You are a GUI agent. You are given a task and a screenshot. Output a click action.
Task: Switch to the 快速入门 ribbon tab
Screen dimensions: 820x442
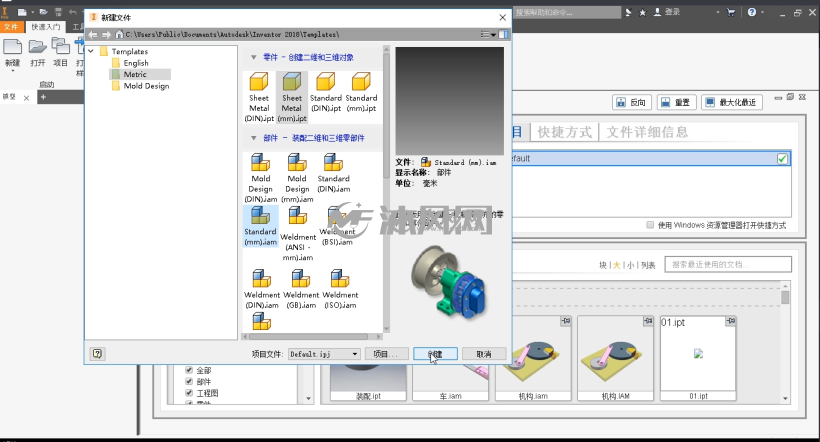[x=45, y=27]
